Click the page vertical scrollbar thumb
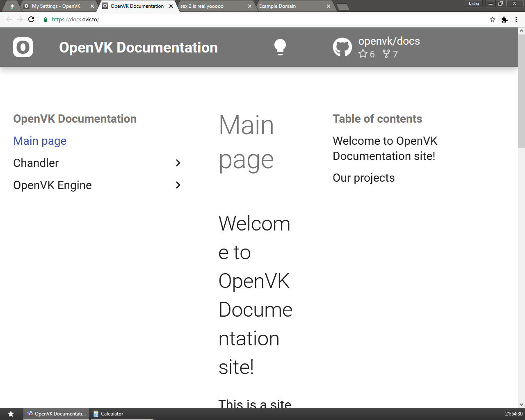This screenshot has height=420, width=525. (x=521, y=90)
